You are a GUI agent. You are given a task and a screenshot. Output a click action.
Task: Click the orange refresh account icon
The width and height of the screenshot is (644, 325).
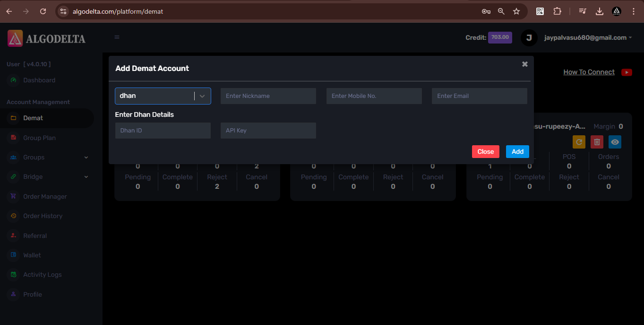579,142
